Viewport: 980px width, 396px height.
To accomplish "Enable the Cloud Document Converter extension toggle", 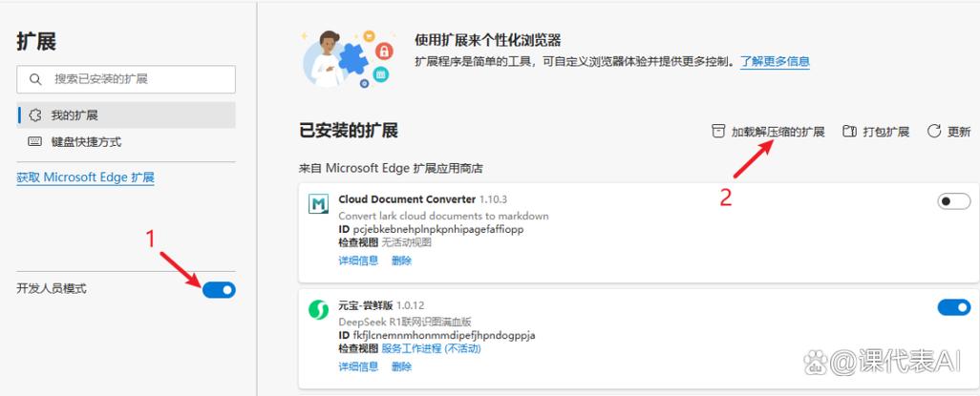I will [x=954, y=201].
